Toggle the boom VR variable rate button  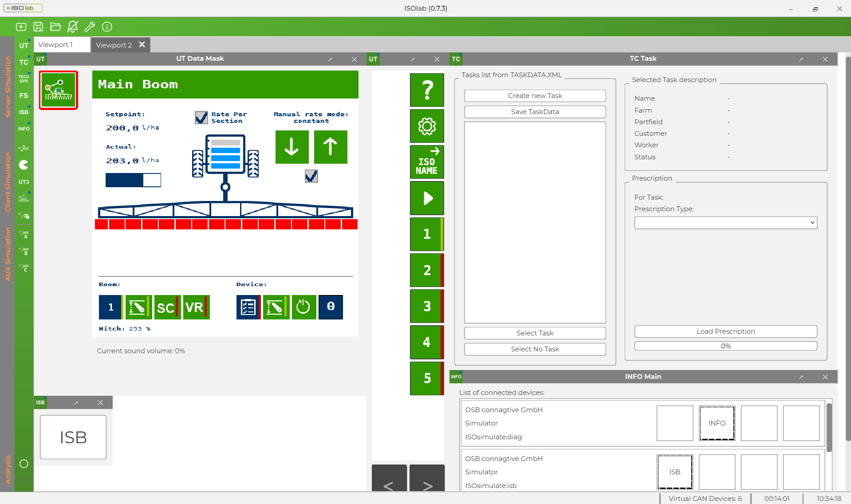(196, 307)
